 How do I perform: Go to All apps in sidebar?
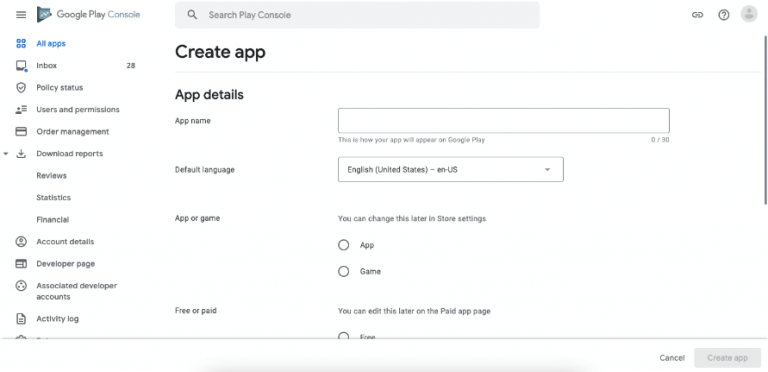[51, 44]
